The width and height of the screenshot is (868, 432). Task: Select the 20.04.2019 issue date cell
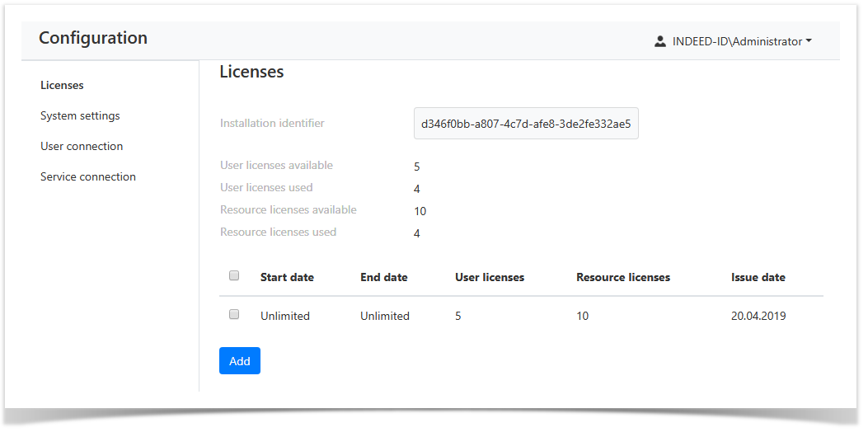[x=758, y=316]
